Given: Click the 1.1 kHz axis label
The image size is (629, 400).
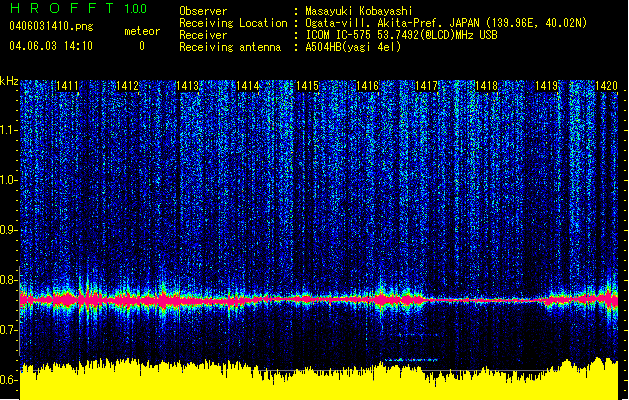Looking at the screenshot, I should [9, 130].
